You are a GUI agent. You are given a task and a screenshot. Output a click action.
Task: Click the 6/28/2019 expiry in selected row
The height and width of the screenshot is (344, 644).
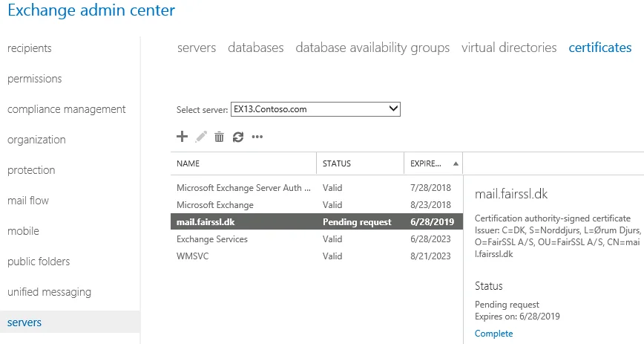click(432, 222)
